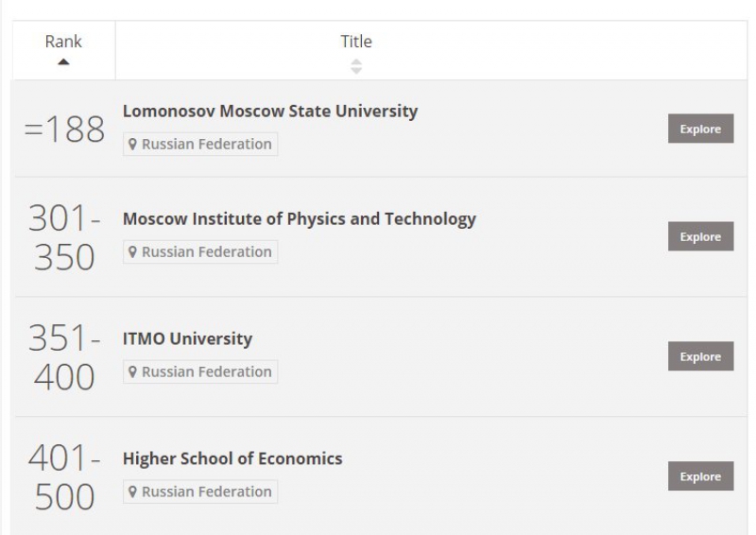Click the Rank column sort arrow
The image size is (756, 535).
click(x=63, y=63)
